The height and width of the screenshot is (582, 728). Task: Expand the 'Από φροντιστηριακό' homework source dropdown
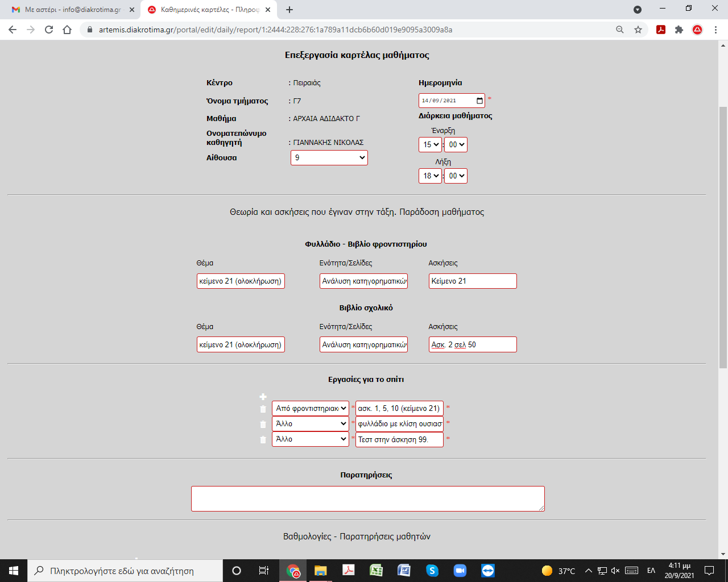[310, 408]
